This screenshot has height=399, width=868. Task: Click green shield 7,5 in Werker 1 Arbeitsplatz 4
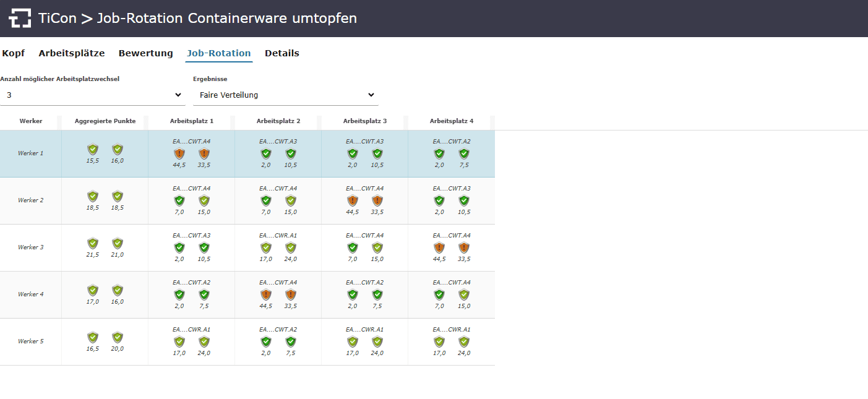[464, 153]
